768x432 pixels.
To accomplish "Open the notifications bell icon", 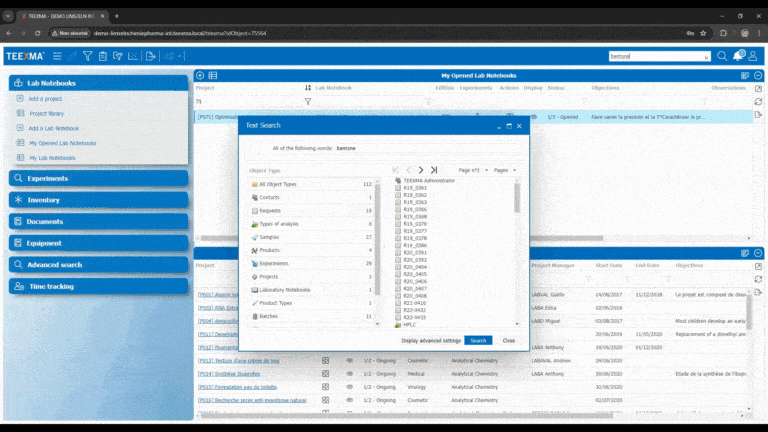I will coord(738,56).
